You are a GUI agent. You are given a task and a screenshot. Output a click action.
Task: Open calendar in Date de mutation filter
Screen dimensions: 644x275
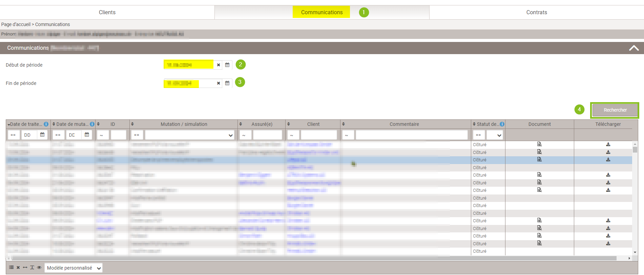pos(87,135)
